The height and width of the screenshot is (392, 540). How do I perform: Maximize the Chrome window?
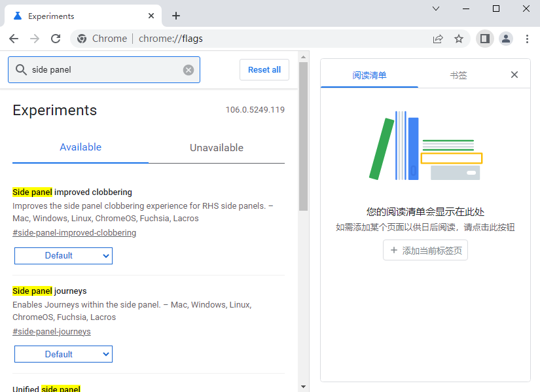coord(496,9)
